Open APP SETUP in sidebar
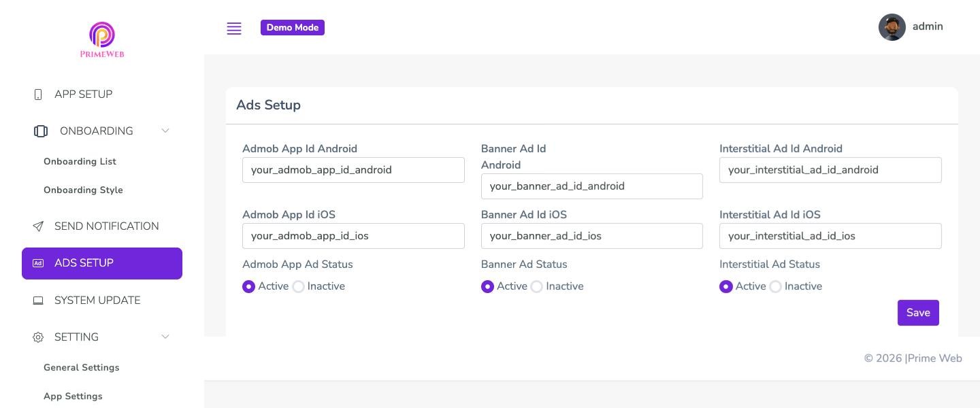The height and width of the screenshot is (408, 980). coord(102,95)
